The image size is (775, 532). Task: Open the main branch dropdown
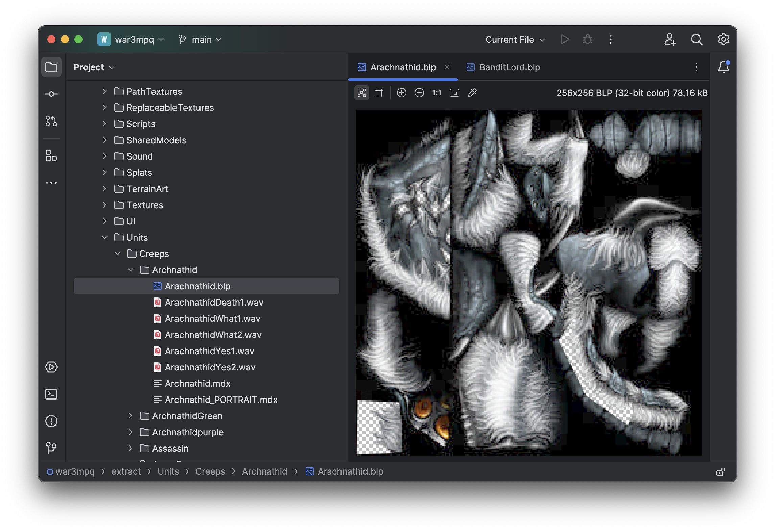200,39
